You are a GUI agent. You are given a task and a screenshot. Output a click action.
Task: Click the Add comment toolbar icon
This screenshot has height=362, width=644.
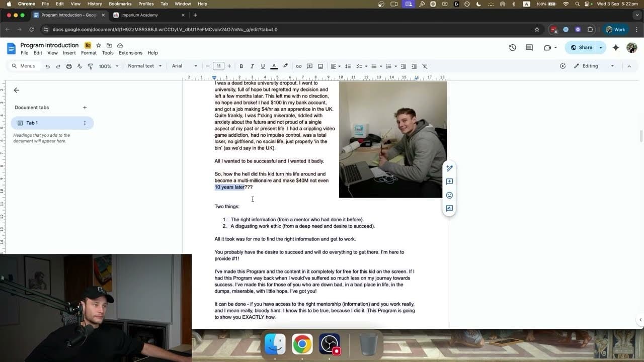pos(309,66)
